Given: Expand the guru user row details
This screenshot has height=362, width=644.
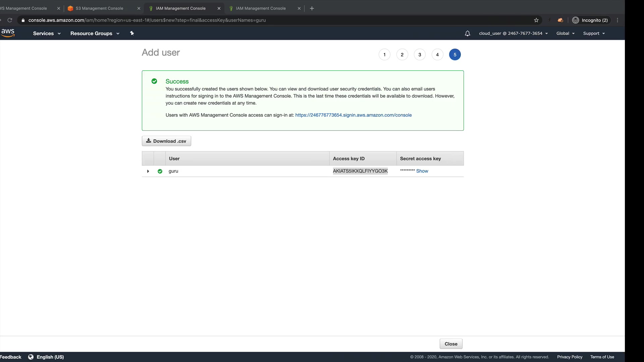Looking at the screenshot, I should [x=148, y=171].
